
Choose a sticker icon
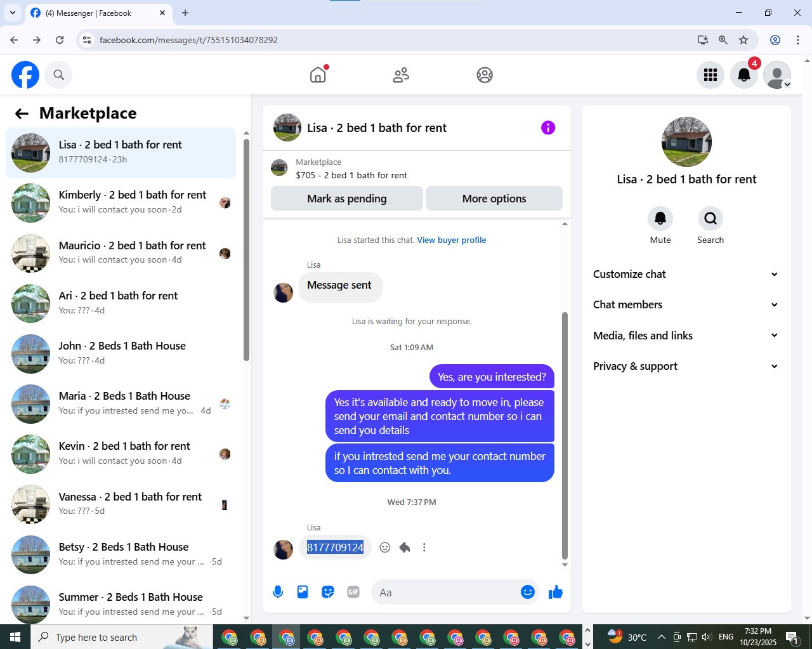[x=328, y=592]
